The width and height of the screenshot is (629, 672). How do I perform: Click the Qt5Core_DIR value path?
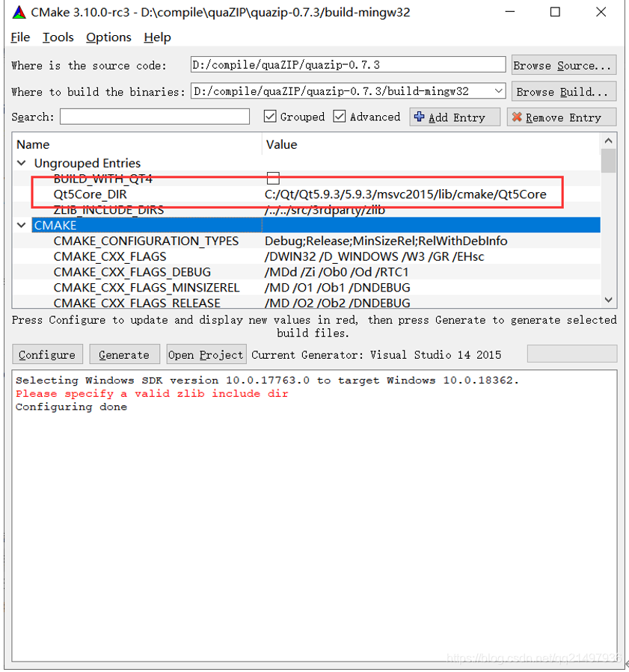click(405, 194)
